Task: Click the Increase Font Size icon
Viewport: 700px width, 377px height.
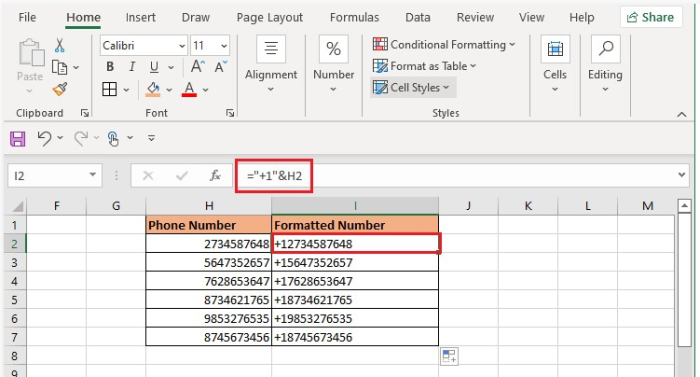Action: pyautogui.click(x=198, y=67)
